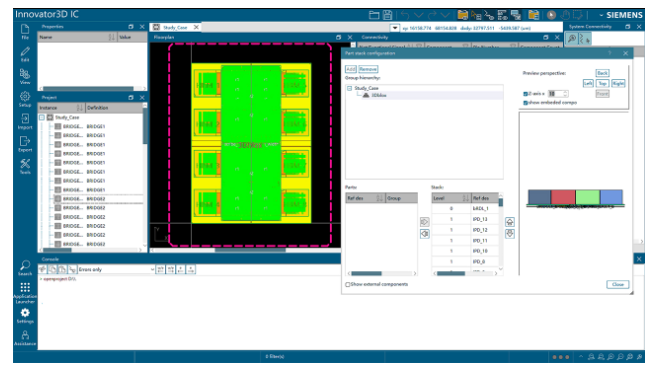Click the clock-like icon in top toolbar

click(x=551, y=15)
